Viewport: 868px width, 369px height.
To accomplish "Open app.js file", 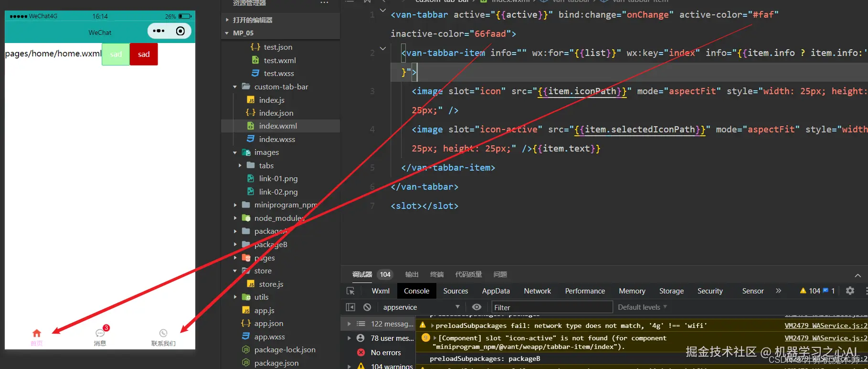I will pyautogui.click(x=264, y=310).
